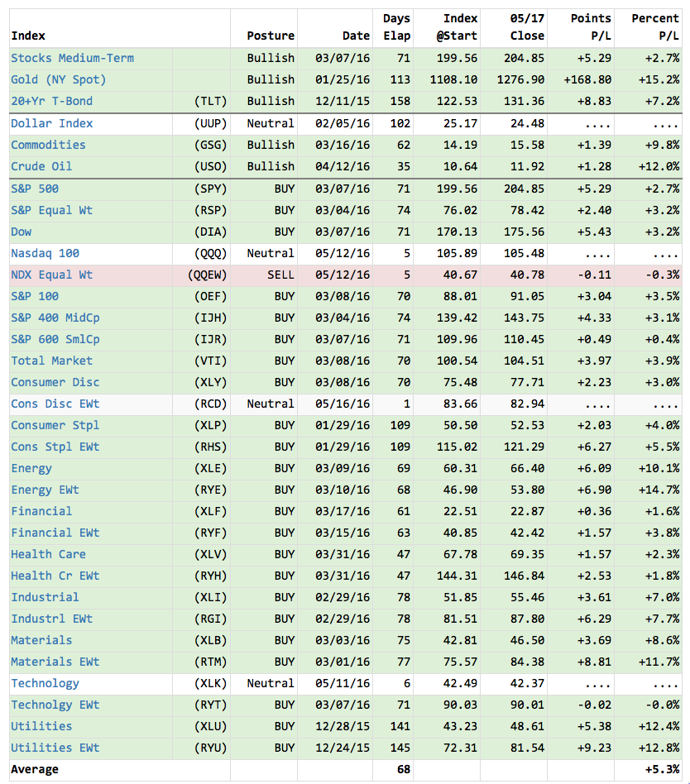Select the Total Market index link

tap(51, 361)
